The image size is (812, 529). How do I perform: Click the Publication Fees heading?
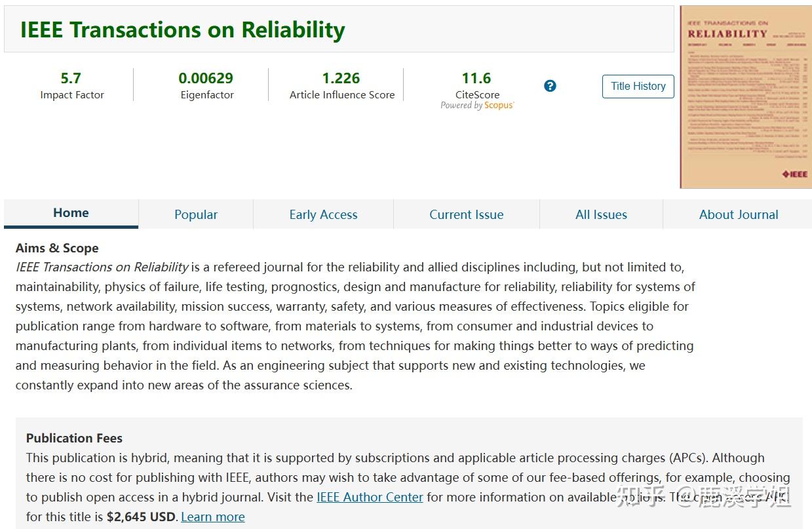(x=74, y=438)
